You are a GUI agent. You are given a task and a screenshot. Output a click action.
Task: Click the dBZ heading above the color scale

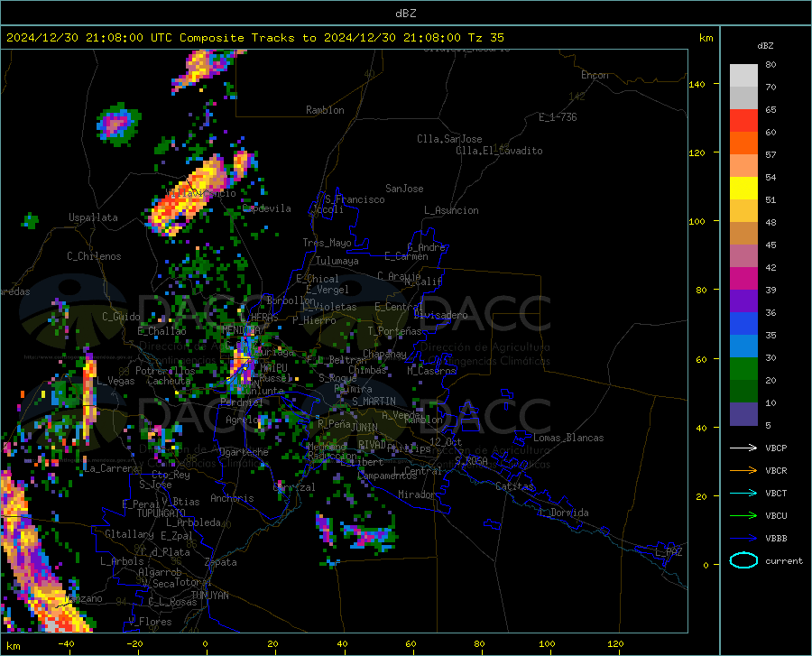[x=765, y=45]
